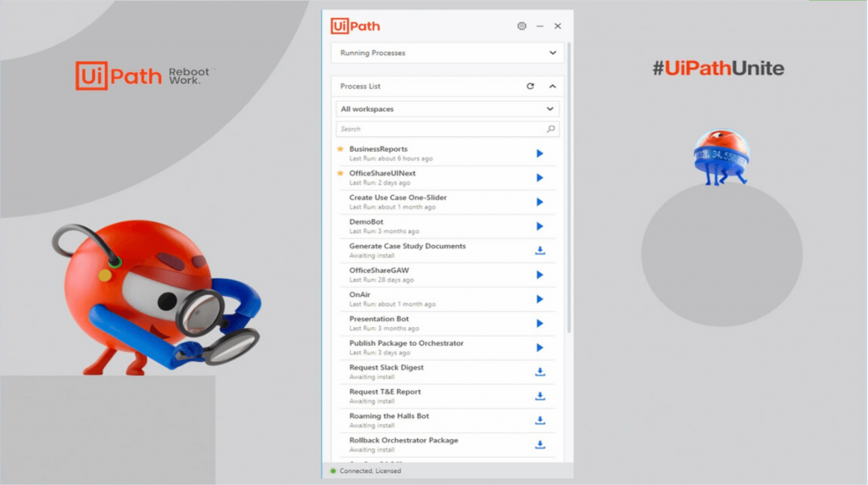Click the Search processes field

(448, 129)
